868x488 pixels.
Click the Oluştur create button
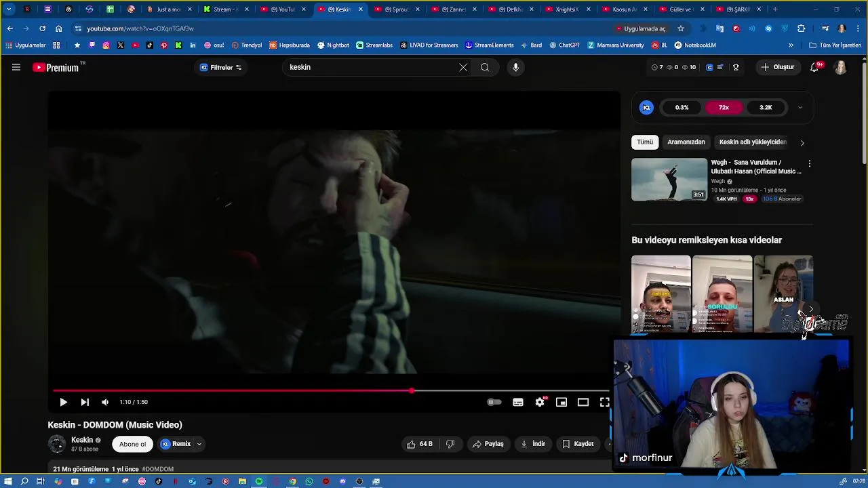(x=778, y=67)
